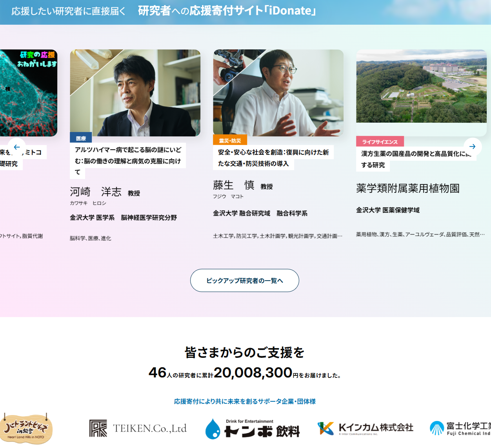Open 藤生 慎 professor photo
The height and width of the screenshot is (448, 491).
(278, 93)
